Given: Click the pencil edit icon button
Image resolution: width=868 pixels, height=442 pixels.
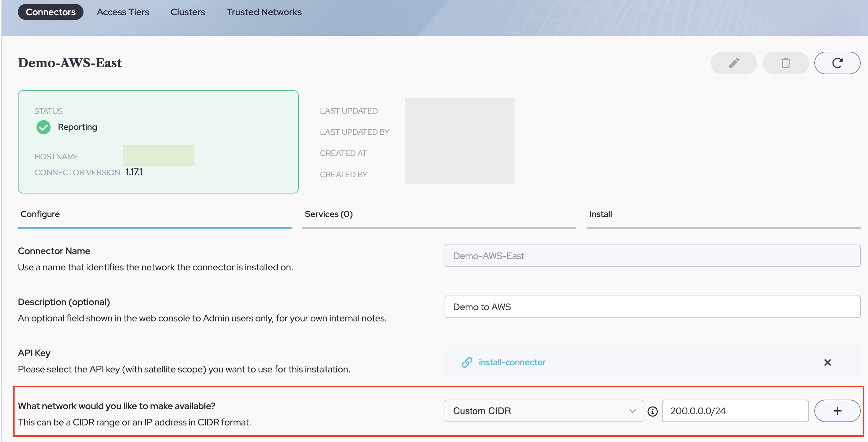Looking at the screenshot, I should point(733,63).
